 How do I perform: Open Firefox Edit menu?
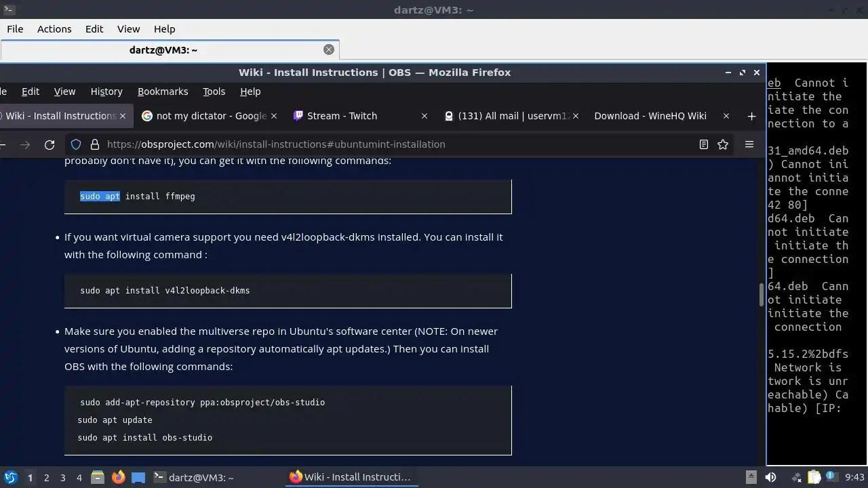[x=31, y=91]
